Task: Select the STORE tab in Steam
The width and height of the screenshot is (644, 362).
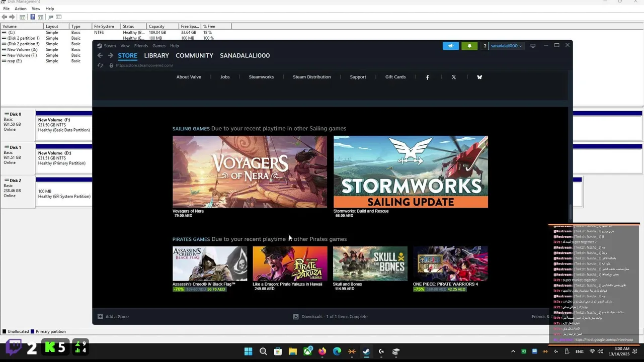Action: (x=128, y=56)
